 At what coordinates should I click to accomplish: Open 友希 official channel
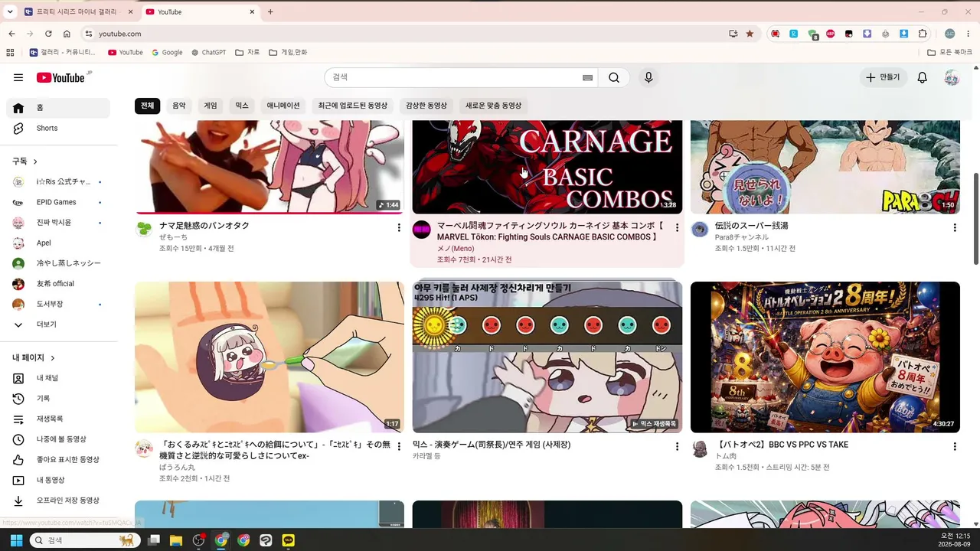point(58,284)
